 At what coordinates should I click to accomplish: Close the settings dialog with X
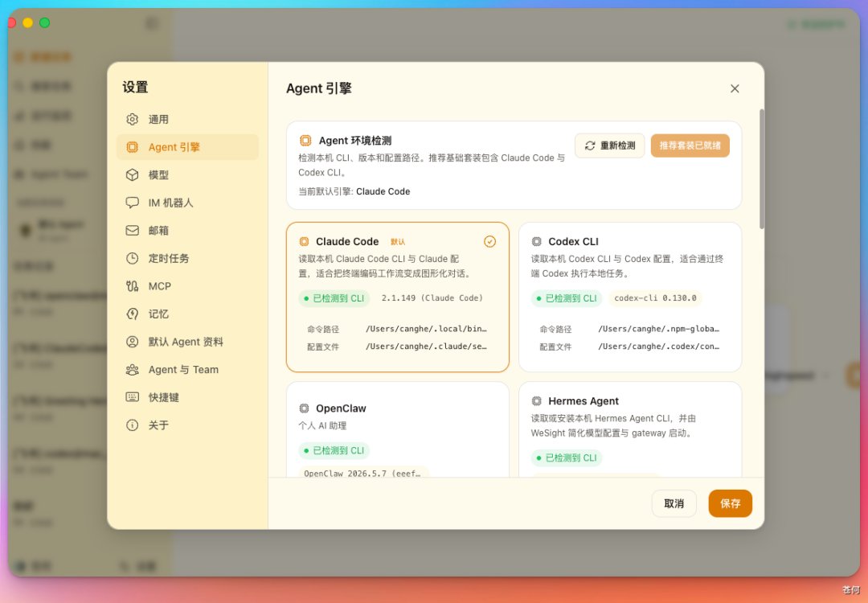[x=735, y=88]
